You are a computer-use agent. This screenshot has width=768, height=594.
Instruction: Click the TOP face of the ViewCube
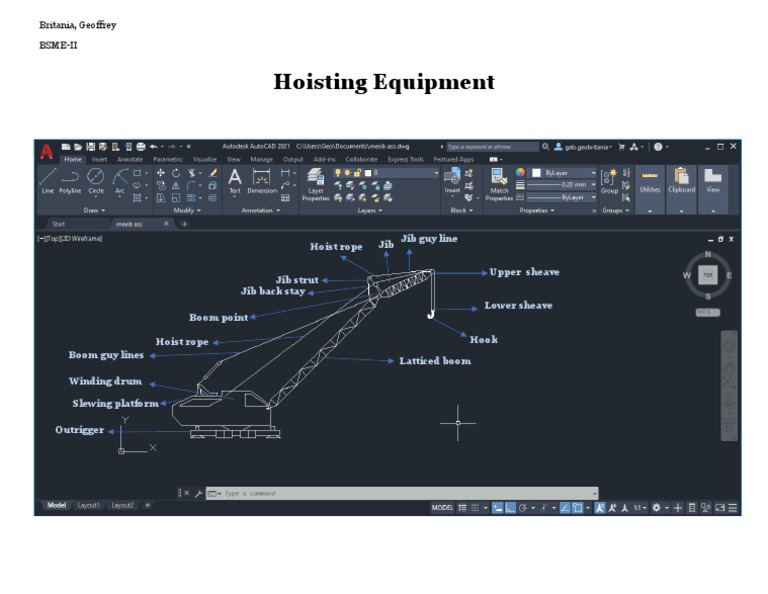coord(708,275)
